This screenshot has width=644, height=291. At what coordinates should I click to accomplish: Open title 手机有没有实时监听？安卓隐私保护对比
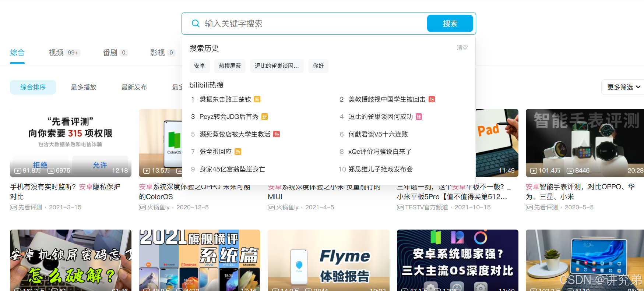click(x=65, y=192)
